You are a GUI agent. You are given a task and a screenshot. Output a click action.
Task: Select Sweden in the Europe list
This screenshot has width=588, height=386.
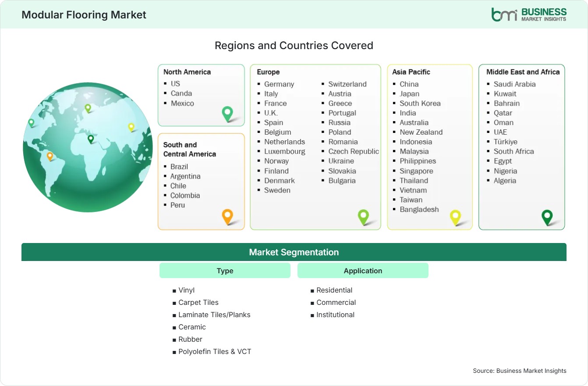tap(277, 190)
